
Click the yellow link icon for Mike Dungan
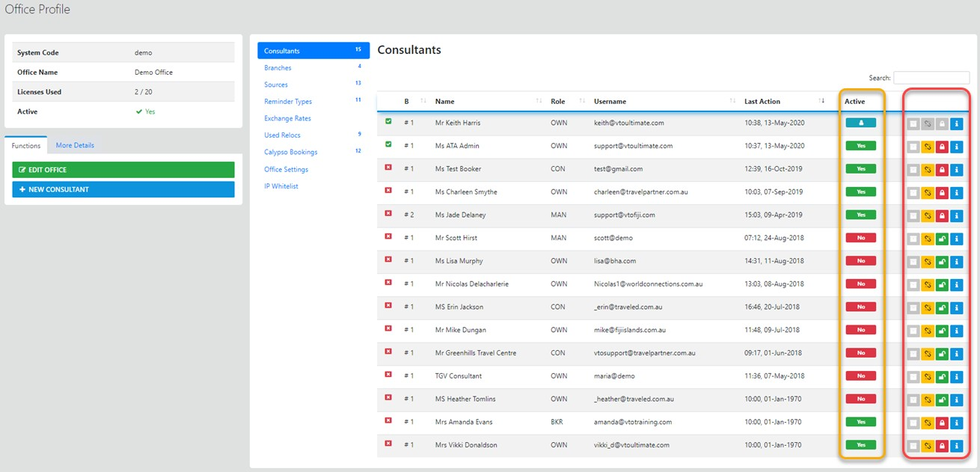(928, 331)
